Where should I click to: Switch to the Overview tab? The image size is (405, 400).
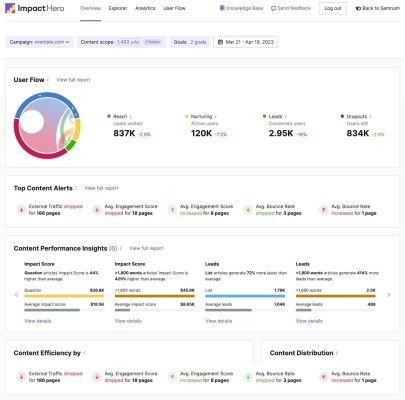90,8
